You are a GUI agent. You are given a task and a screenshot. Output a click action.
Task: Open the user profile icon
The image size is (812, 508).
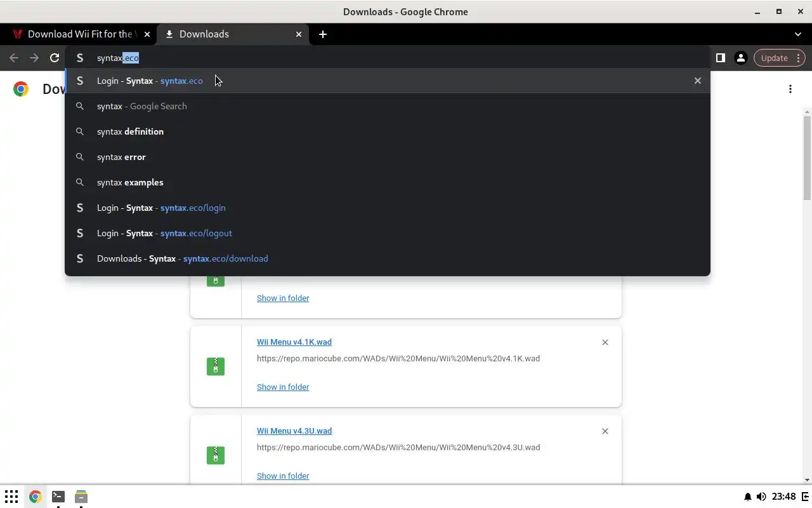pos(740,58)
